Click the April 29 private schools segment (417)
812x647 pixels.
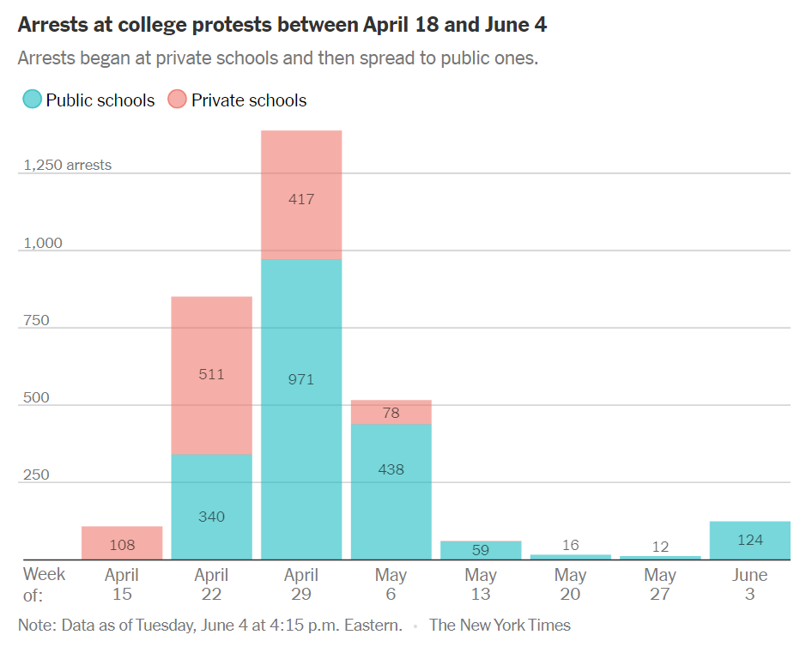(301, 195)
